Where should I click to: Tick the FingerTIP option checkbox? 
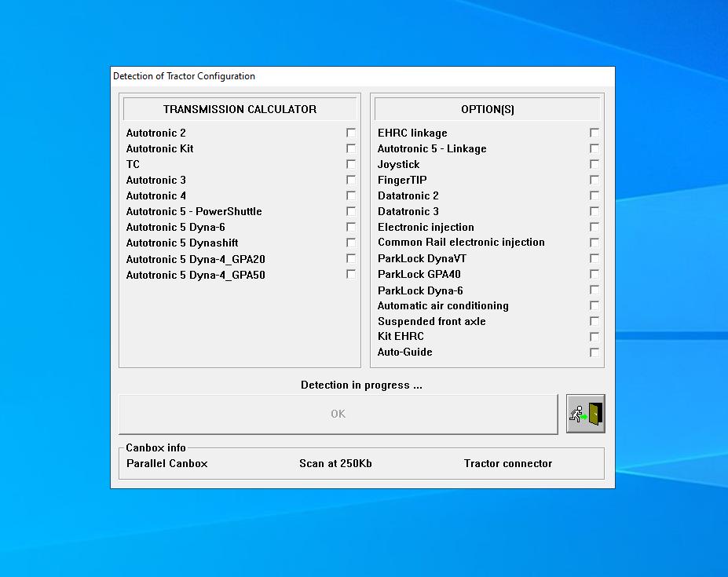[x=594, y=180]
